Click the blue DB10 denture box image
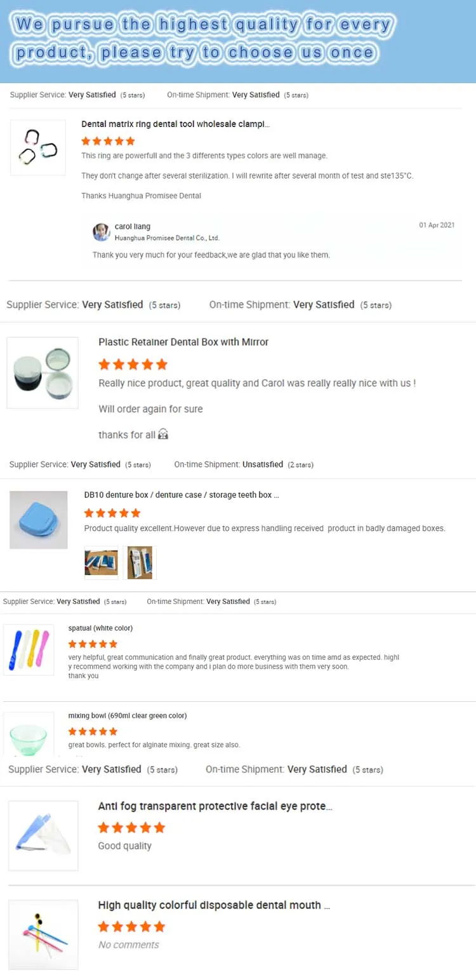This screenshot has height=980, width=476. [39, 520]
